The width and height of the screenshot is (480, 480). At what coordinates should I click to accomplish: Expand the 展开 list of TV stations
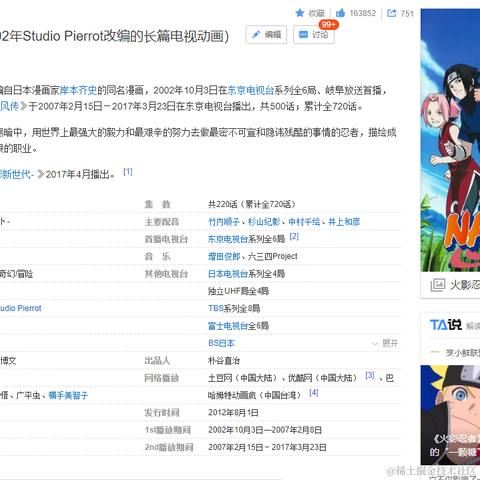tap(385, 343)
